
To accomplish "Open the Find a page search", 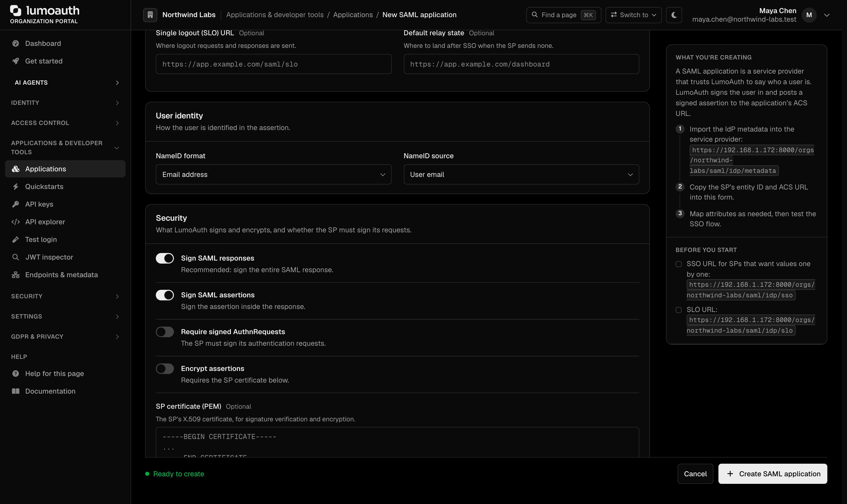I will coord(563,15).
